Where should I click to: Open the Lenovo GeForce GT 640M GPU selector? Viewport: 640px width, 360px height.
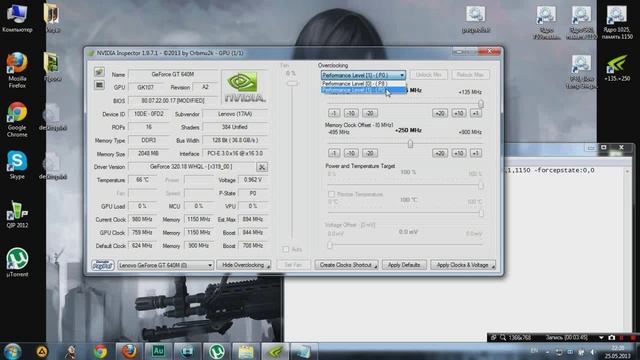[x=165, y=265]
